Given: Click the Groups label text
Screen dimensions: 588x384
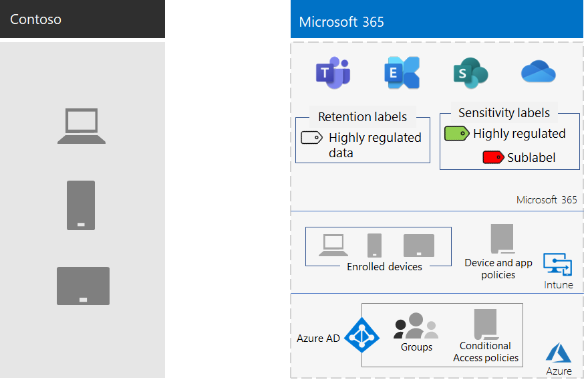Looking at the screenshot, I should click(x=416, y=347).
